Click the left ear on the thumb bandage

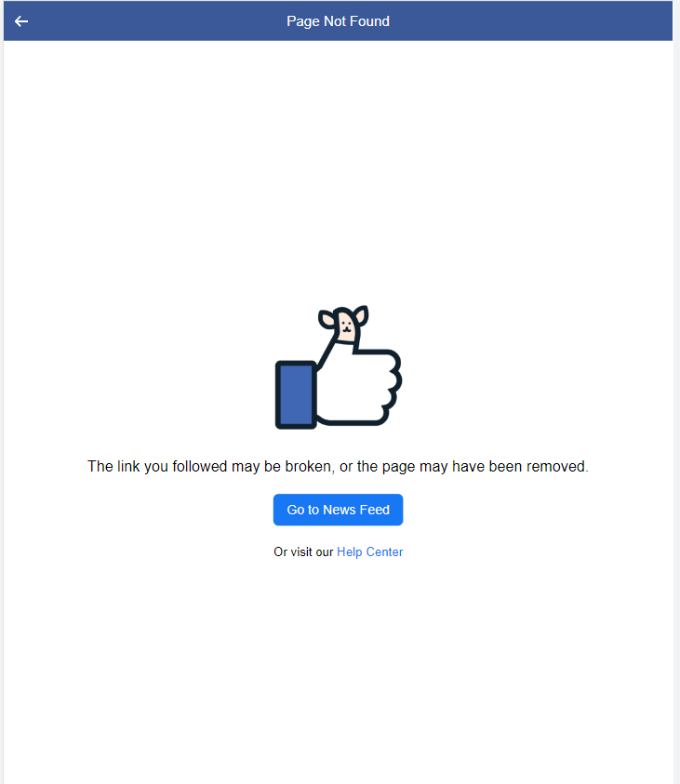tap(328, 319)
